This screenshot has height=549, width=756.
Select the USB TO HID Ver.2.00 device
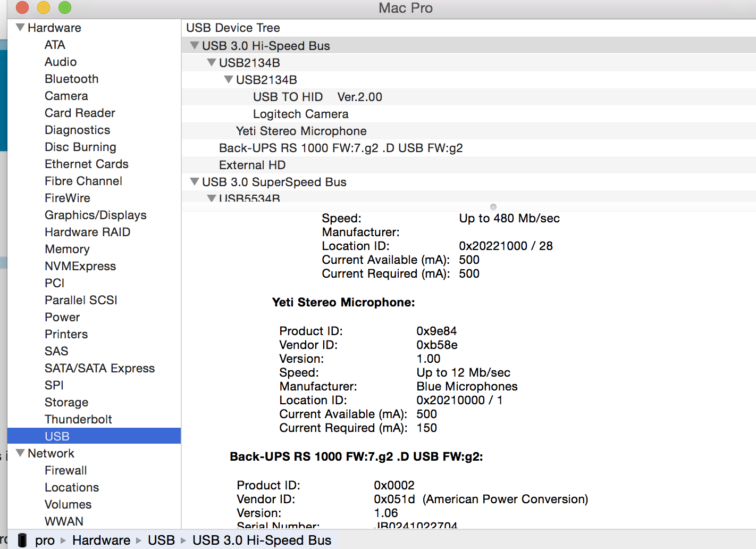(317, 97)
